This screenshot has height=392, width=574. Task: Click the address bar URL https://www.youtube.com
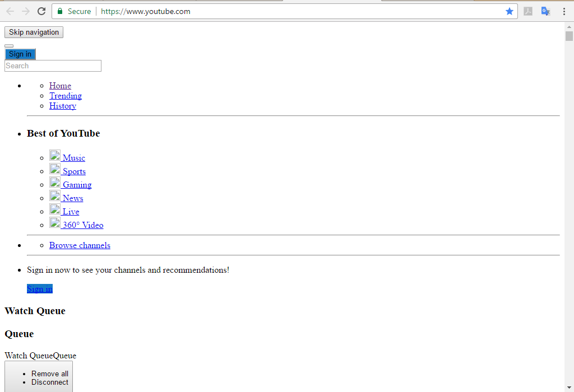pyautogui.click(x=145, y=11)
